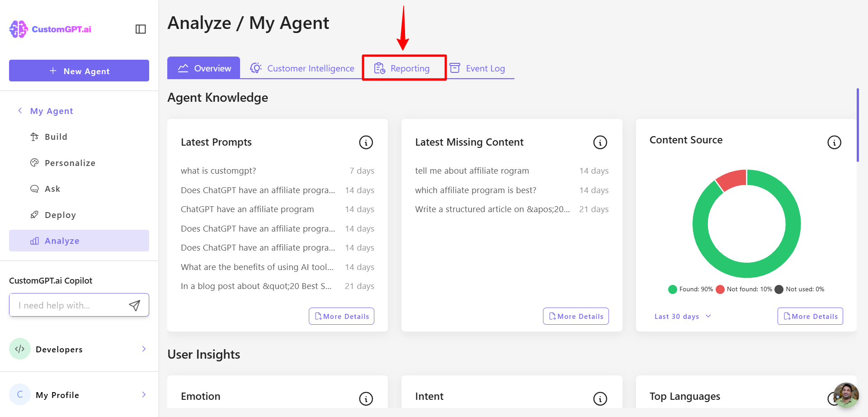Show info for Content Source
The width and height of the screenshot is (868, 417).
pyautogui.click(x=835, y=142)
